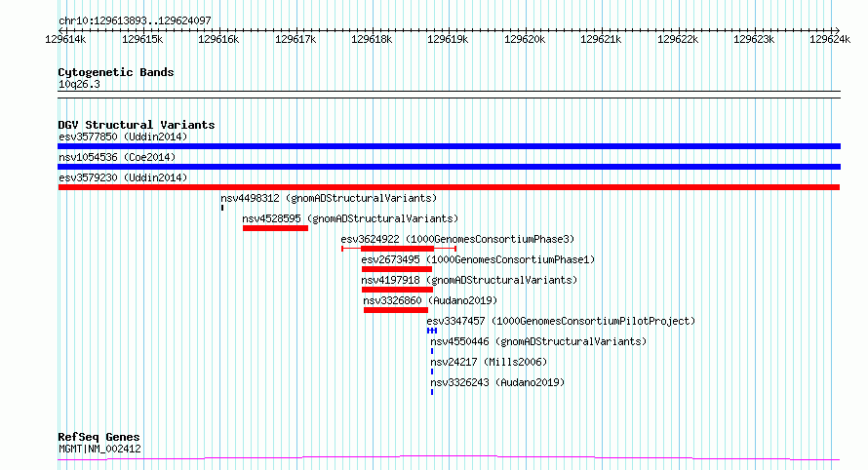Click the 129623k ruler label

(x=754, y=39)
